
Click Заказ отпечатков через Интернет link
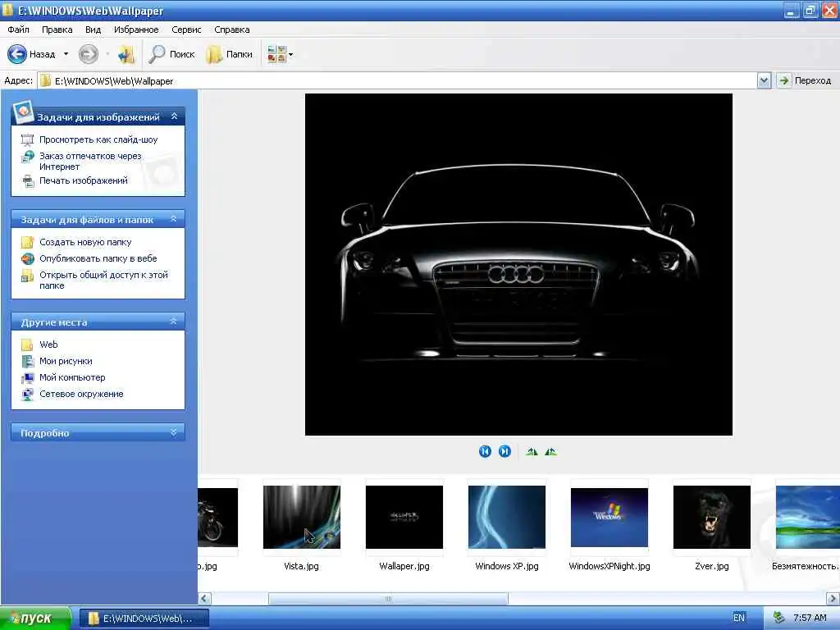90,162
